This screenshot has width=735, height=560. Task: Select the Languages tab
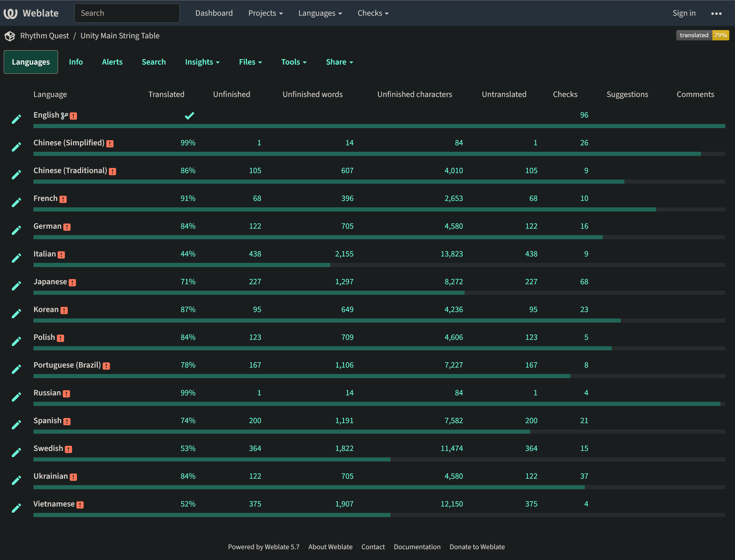[x=31, y=62]
